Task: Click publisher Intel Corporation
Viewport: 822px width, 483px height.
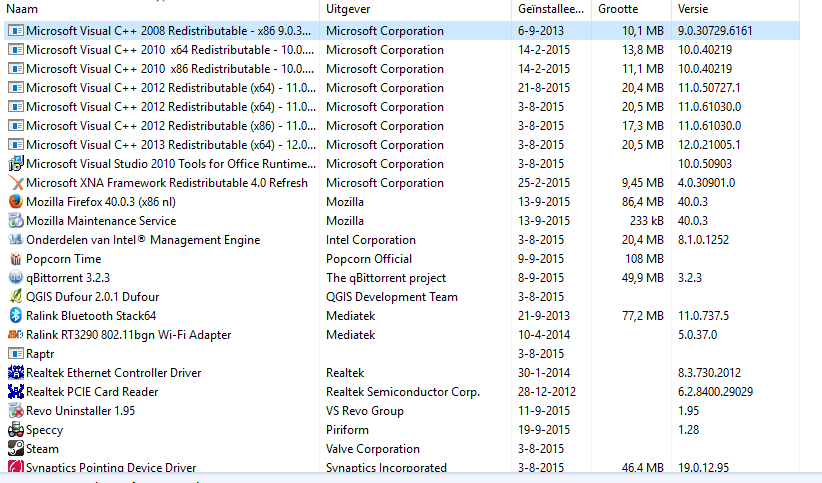Action: [x=371, y=240]
